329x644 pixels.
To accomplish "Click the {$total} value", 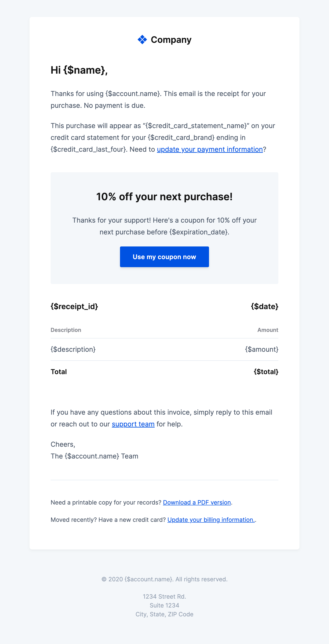I will click(x=266, y=372).
